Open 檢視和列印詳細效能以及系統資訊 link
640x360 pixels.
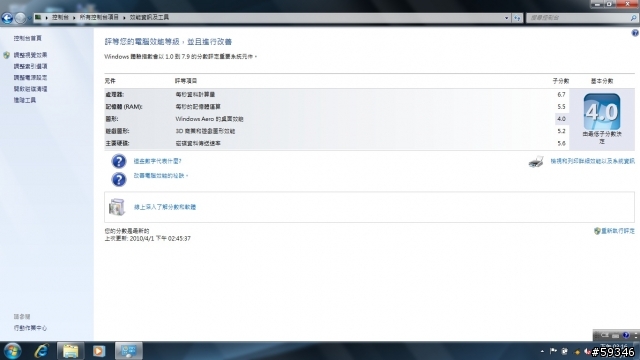[592, 161]
